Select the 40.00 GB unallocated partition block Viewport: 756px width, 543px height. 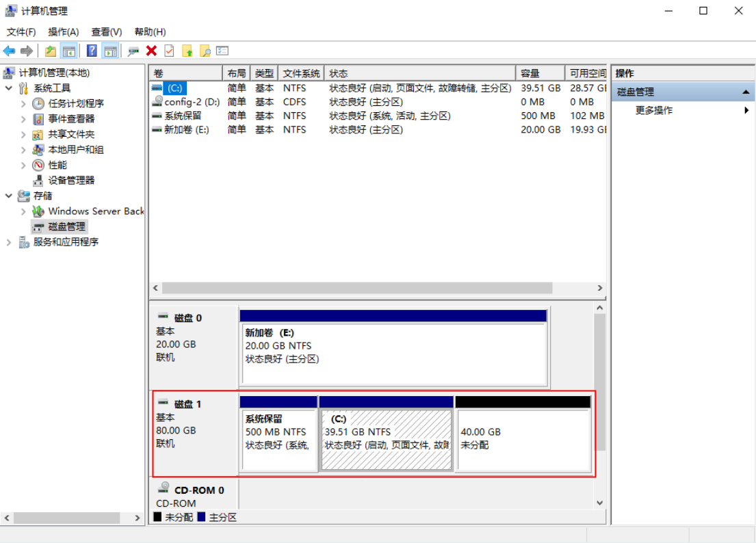[523, 440]
